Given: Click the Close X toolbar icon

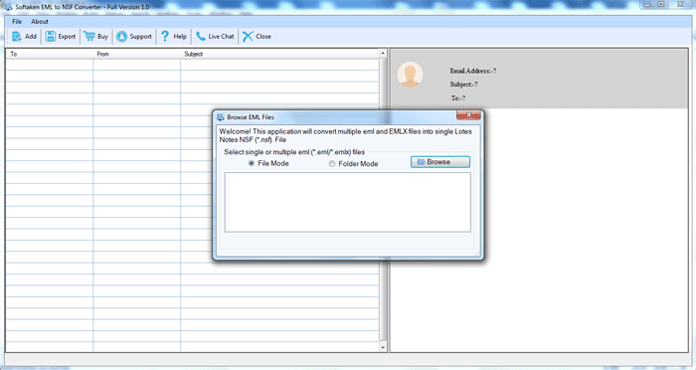Looking at the screenshot, I should (248, 36).
